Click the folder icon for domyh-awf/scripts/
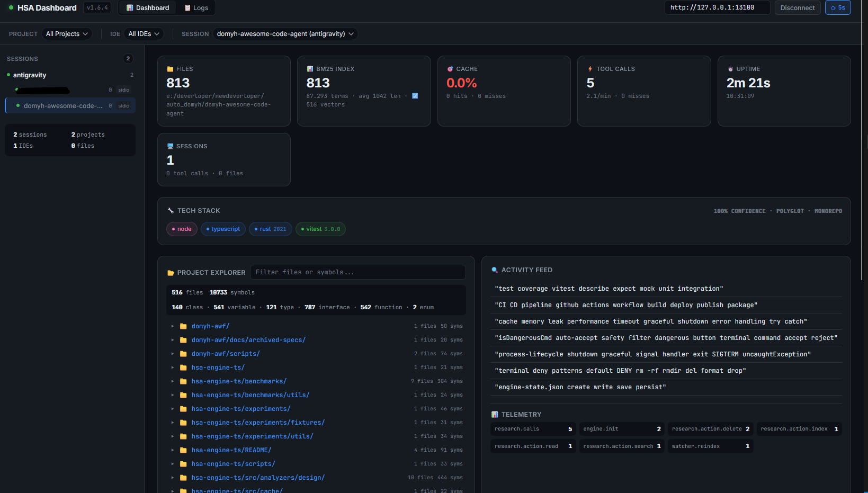Viewport: 868px width, 493px height. tap(183, 354)
